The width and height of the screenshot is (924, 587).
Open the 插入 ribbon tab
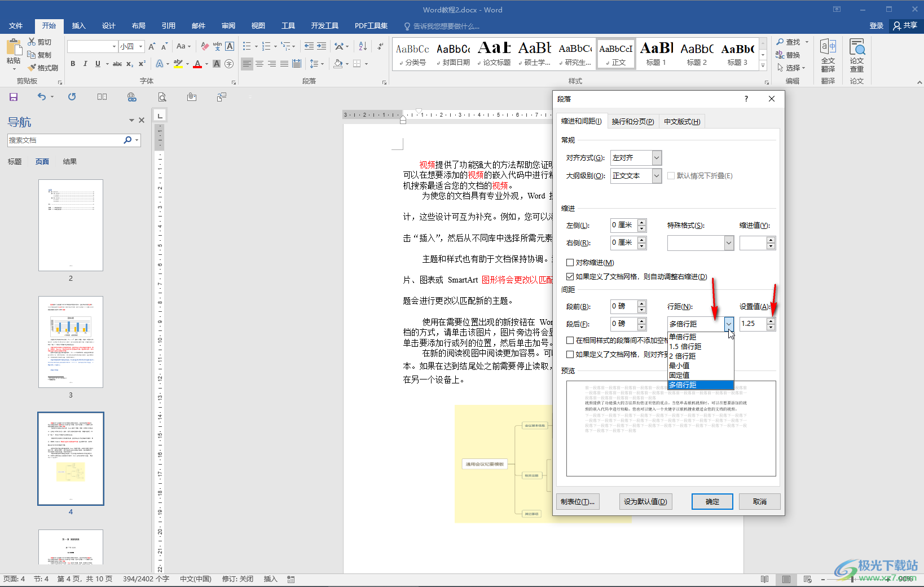coord(78,26)
